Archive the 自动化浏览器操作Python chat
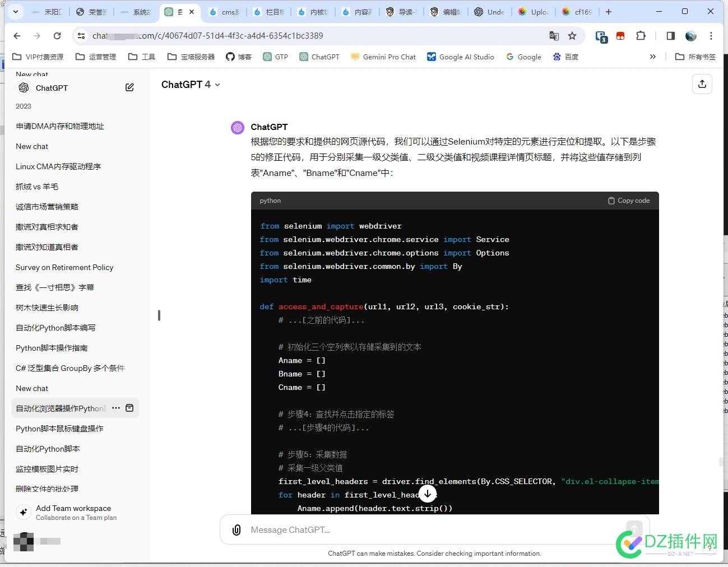The width and height of the screenshot is (728, 567). click(x=129, y=408)
